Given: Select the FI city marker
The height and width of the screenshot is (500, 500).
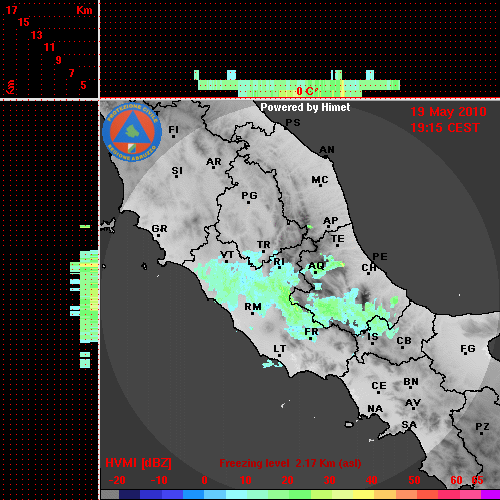Looking at the screenshot, I should (x=173, y=137).
